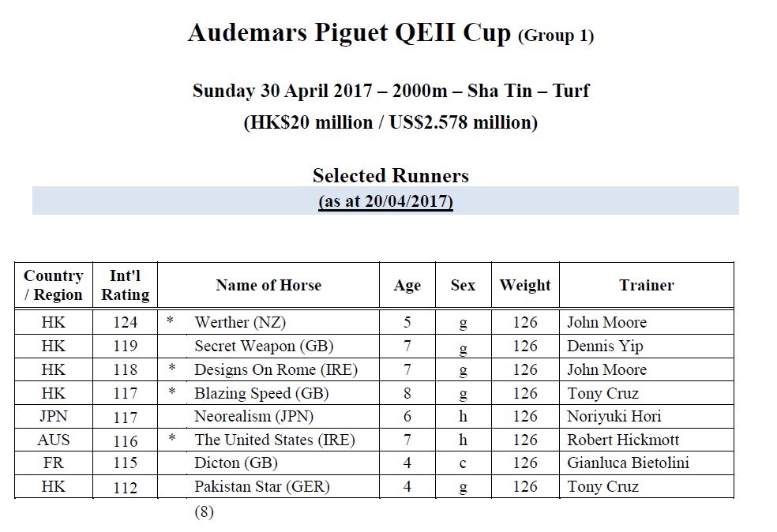Click trainer name Gianluca Bietolini
Viewport: 777px width, 532px height.
point(628,463)
